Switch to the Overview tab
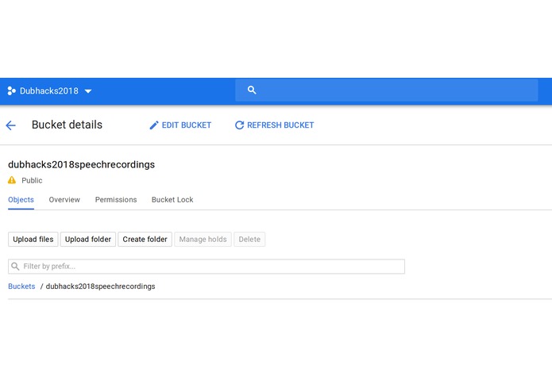Screen dimensions: 552x392 coord(64,200)
